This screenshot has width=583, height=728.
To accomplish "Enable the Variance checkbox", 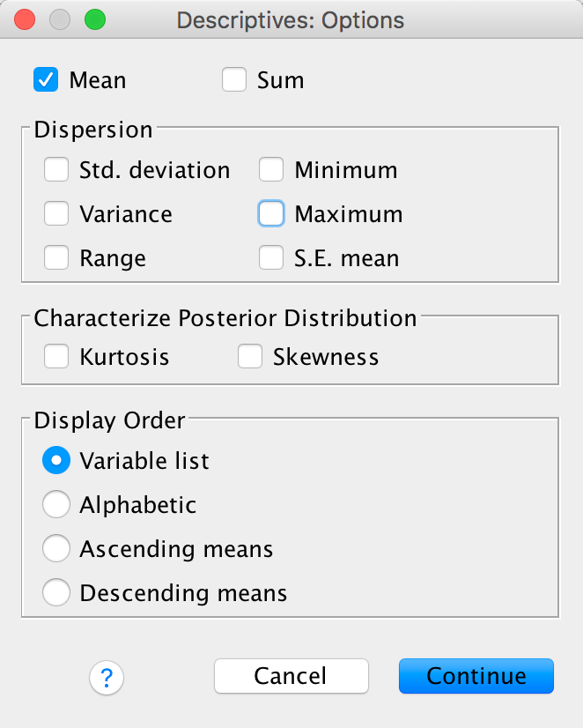I will click(56, 214).
